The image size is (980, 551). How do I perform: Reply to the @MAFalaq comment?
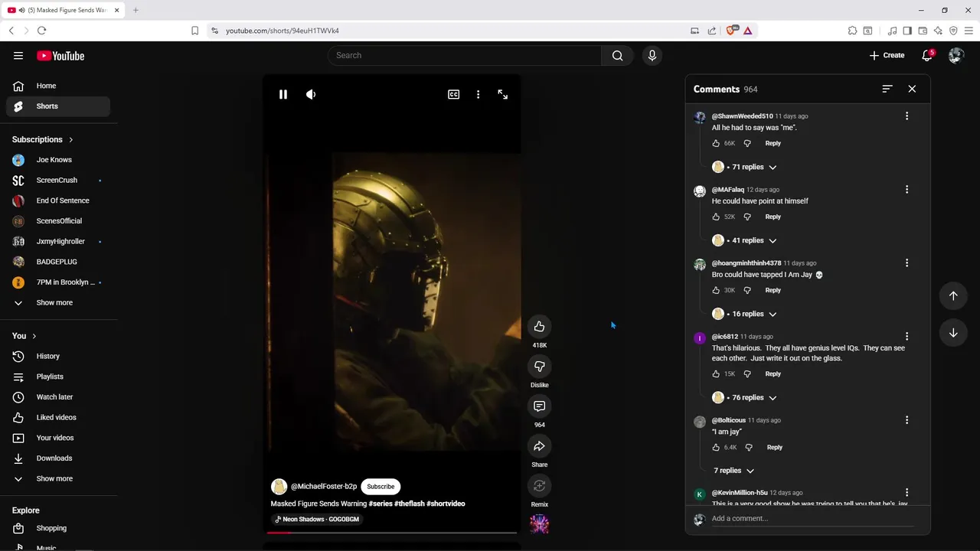[x=773, y=217]
